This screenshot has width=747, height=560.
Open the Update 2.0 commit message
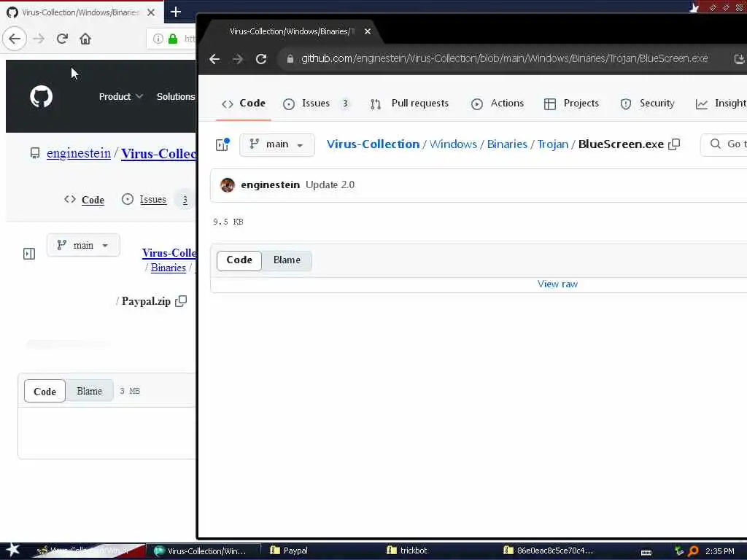[330, 184]
